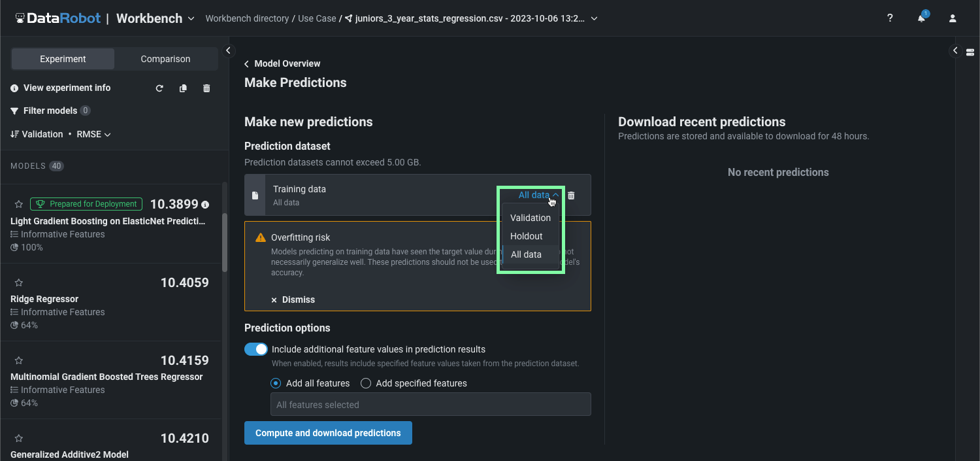
Task: Remove the Training data prediction dataset
Action: pos(571,196)
